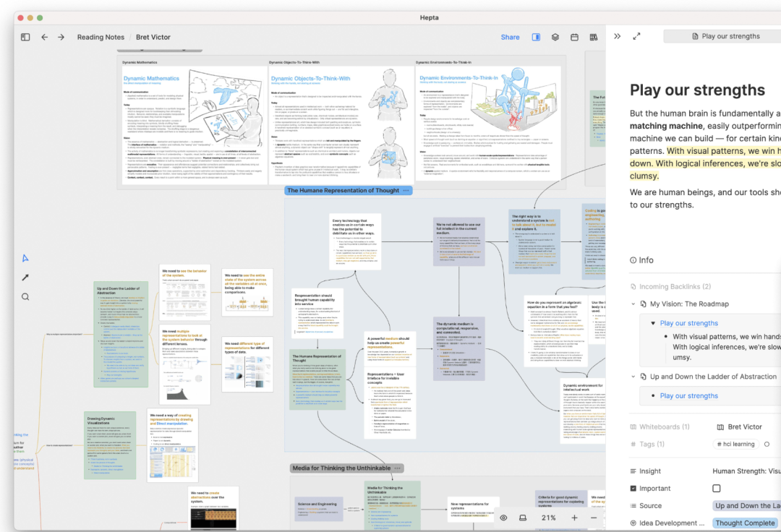
Task: Collapse right panel with double chevron
Action: [x=617, y=36]
